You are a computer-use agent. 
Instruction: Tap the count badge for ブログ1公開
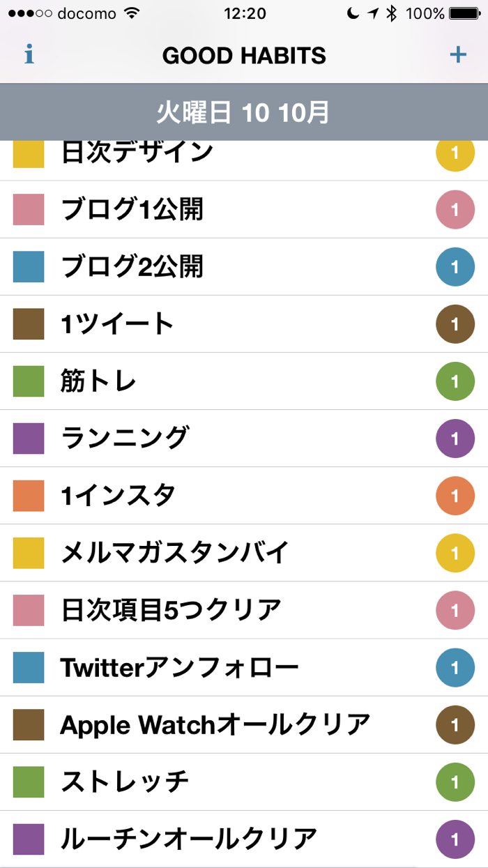(455, 210)
